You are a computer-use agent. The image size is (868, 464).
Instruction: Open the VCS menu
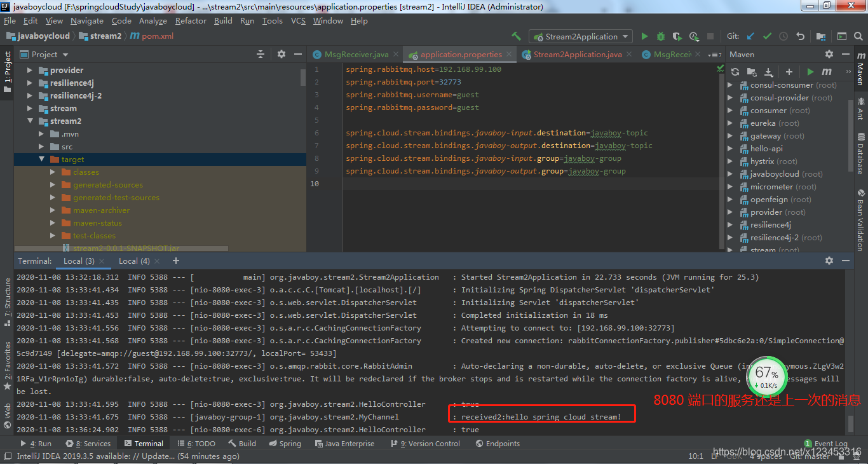pyautogui.click(x=298, y=21)
